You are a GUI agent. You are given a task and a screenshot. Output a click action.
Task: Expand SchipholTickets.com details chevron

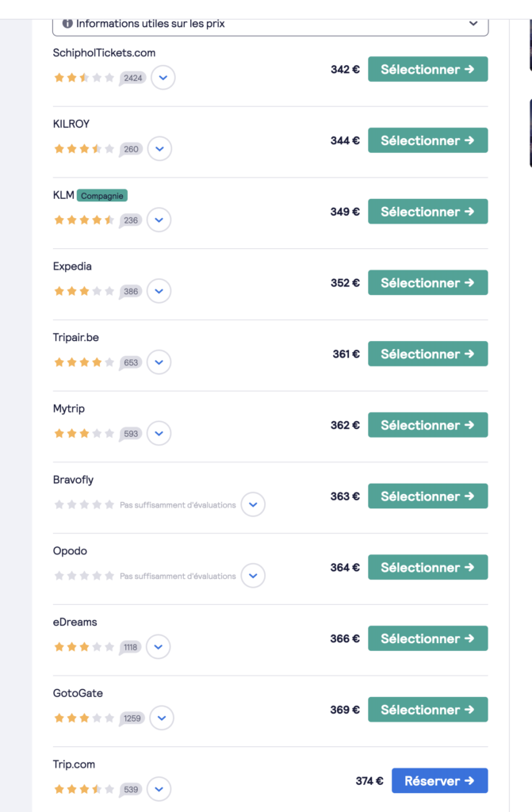pos(163,78)
